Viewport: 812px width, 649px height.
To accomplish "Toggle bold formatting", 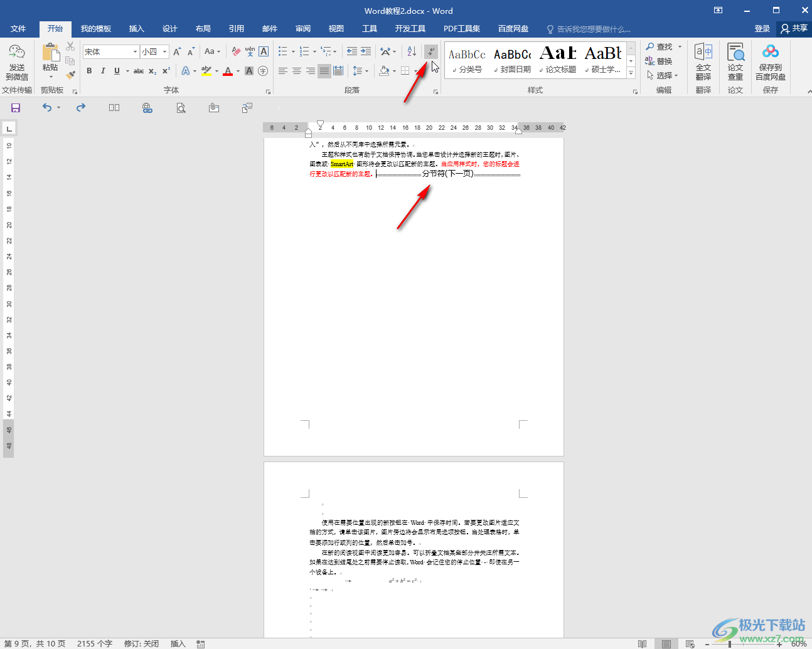I will coord(89,71).
